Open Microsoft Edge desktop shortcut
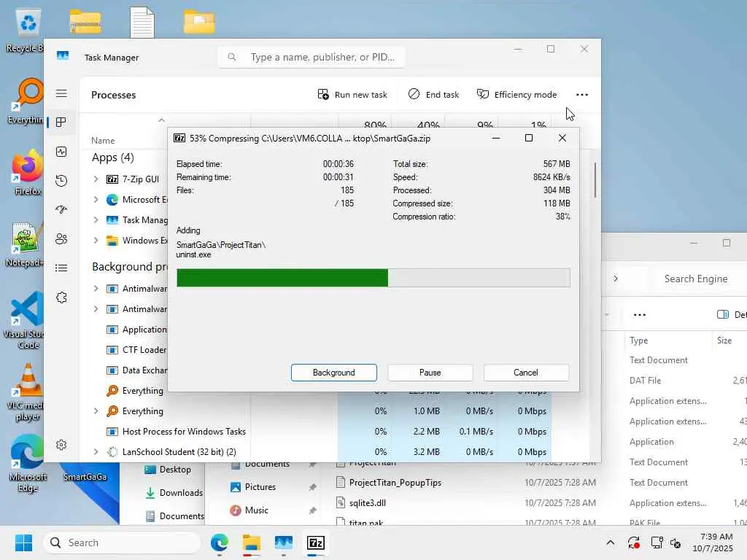The image size is (747, 560). pyautogui.click(x=27, y=463)
